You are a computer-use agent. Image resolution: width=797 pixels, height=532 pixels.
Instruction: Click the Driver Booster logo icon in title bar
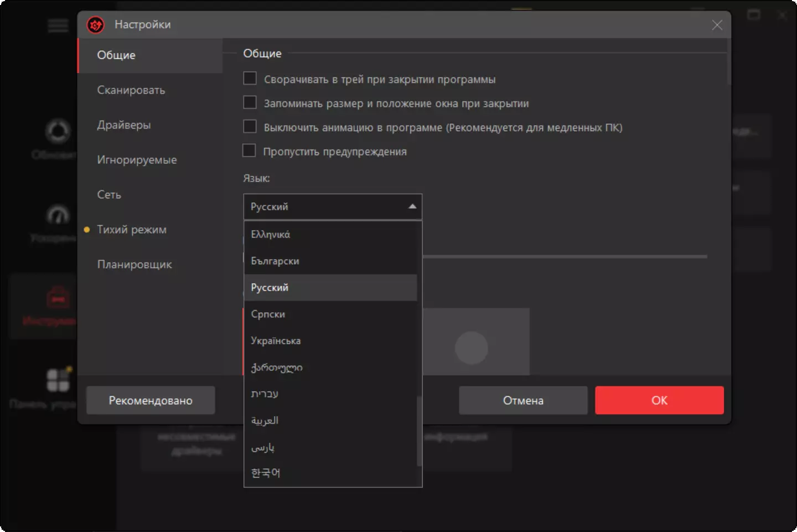point(95,24)
